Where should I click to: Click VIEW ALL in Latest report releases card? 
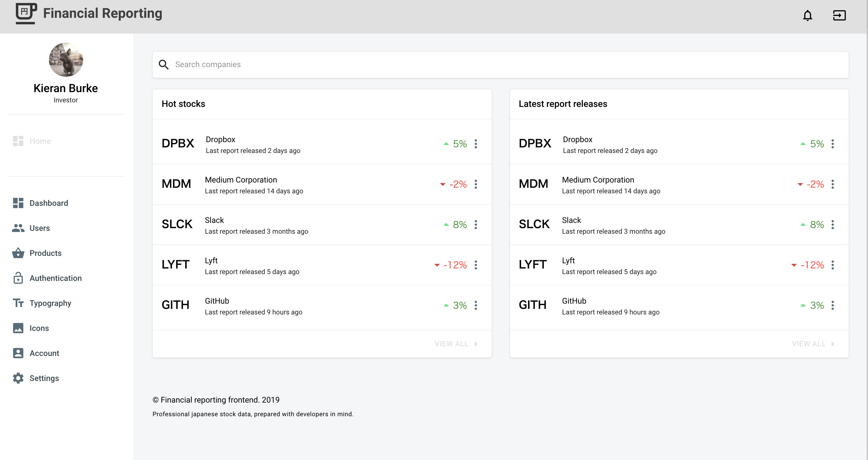808,344
